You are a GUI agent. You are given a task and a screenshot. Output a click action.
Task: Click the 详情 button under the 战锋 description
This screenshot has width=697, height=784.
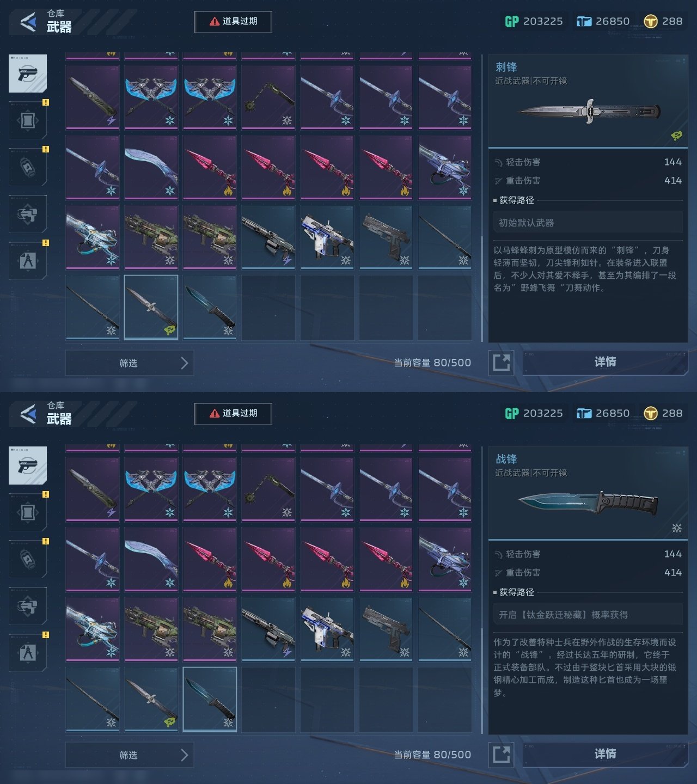click(x=605, y=755)
